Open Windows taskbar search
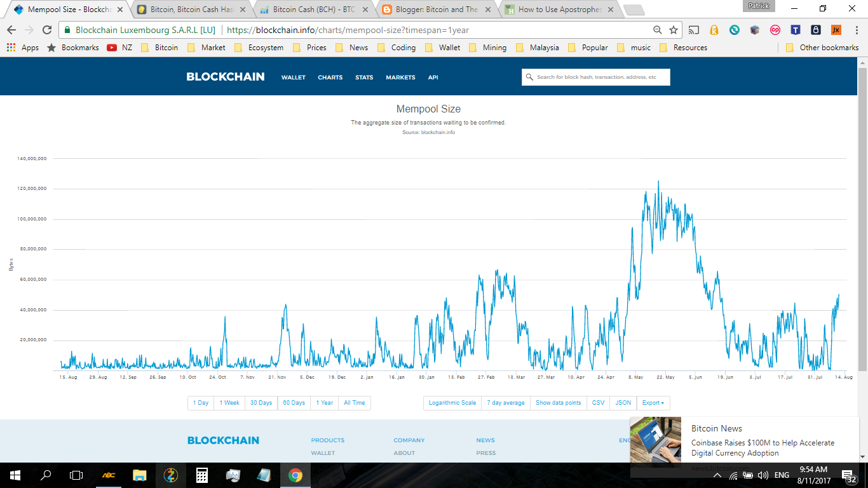This screenshot has height=488, width=868. click(46, 475)
